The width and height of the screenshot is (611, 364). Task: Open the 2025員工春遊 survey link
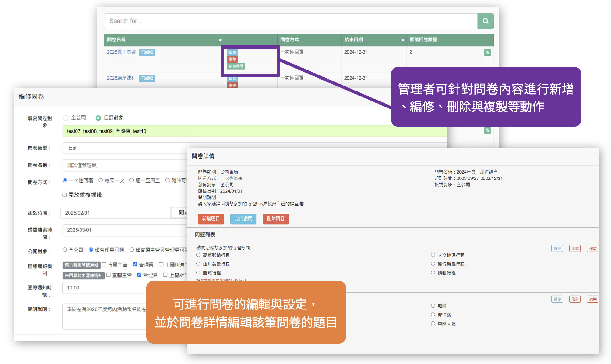click(121, 52)
